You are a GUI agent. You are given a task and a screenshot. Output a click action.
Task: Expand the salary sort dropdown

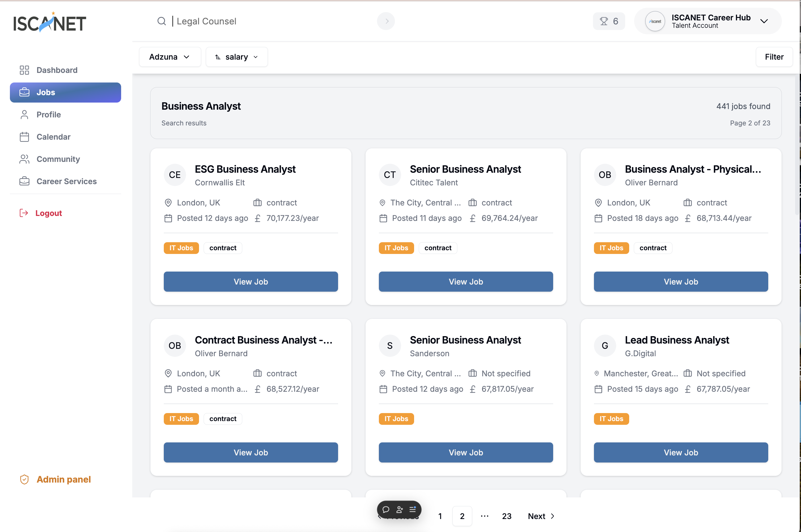[x=237, y=57]
